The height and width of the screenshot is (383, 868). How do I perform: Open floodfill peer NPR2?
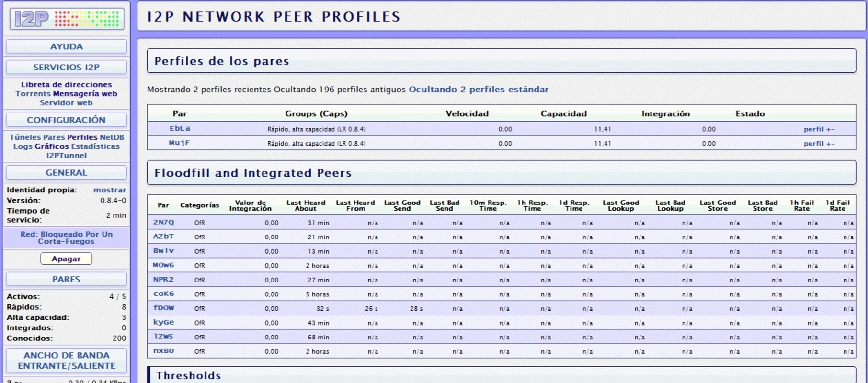point(163,280)
